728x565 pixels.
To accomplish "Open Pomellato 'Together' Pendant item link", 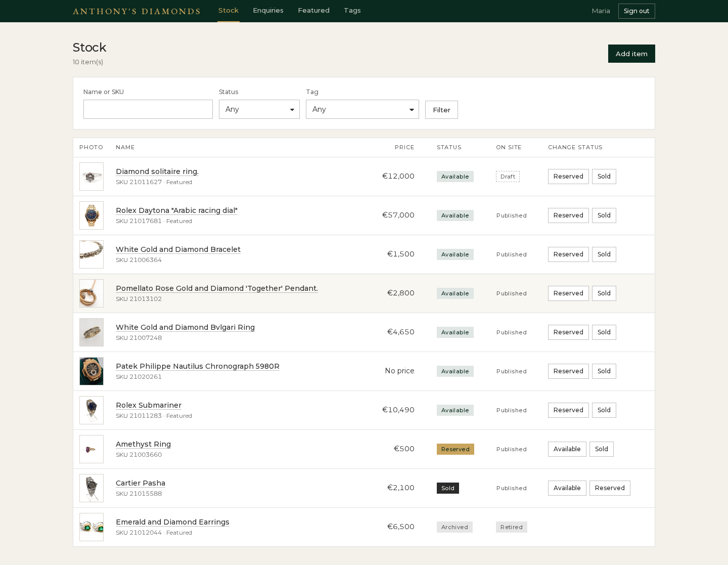I will pyautogui.click(x=217, y=288).
